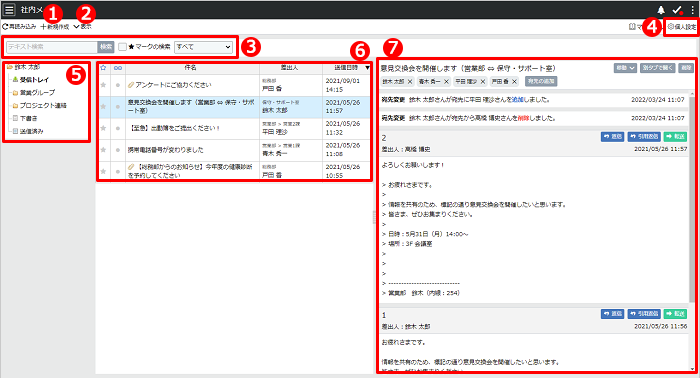This screenshot has height=378, width=700.
Task: Open the hamburger main menu
Action: coord(9,9)
